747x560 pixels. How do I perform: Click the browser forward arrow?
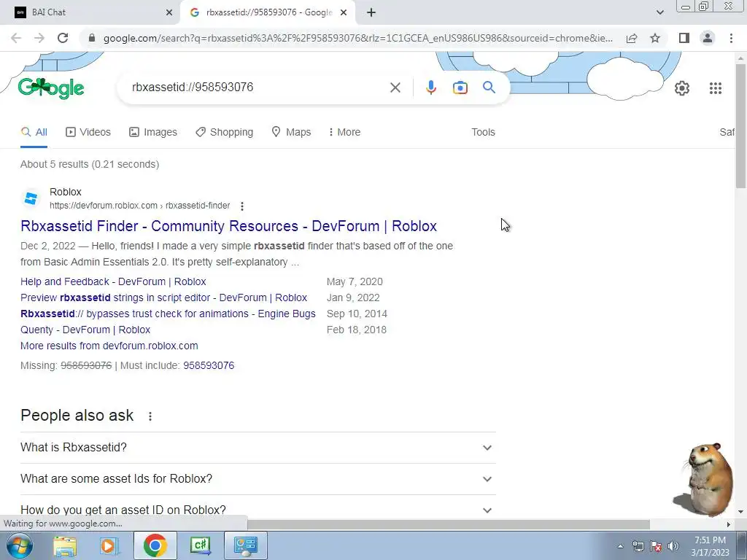(39, 38)
